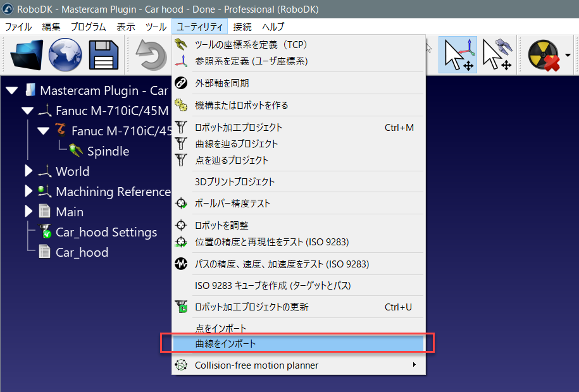Select Machining Reference in the tree
579x392 pixels.
pos(113,192)
